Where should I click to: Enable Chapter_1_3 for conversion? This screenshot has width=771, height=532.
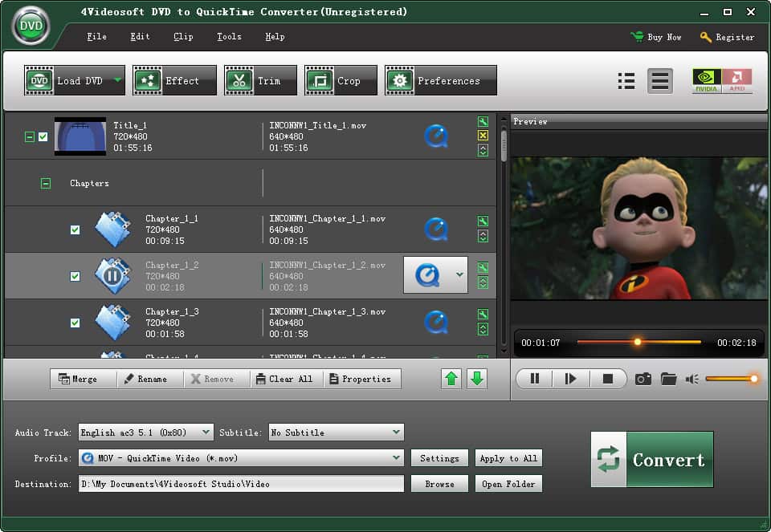(x=75, y=323)
